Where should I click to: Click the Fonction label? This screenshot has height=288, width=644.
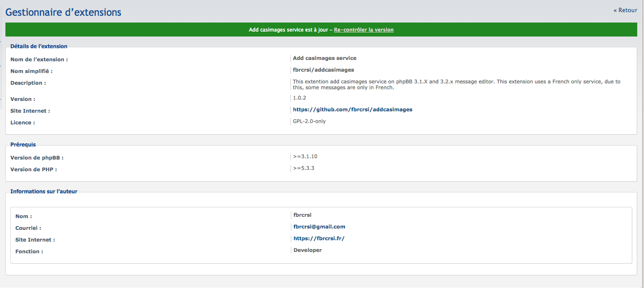pos(29,251)
